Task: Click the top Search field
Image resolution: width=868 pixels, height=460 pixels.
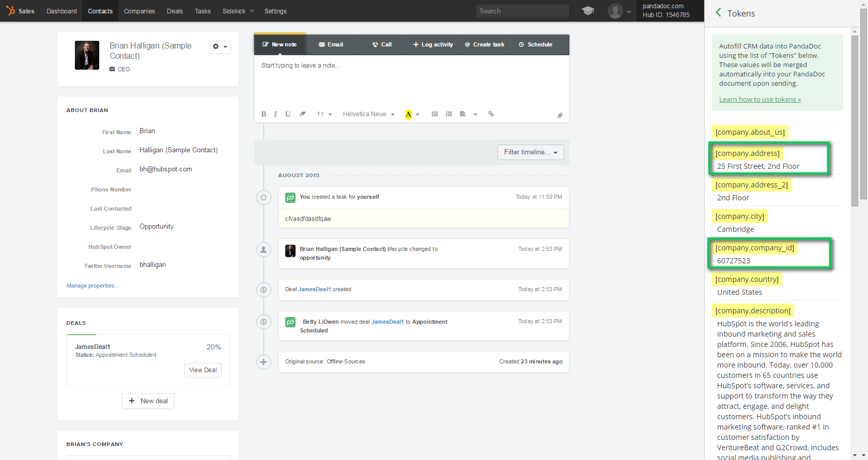Action: tap(522, 11)
